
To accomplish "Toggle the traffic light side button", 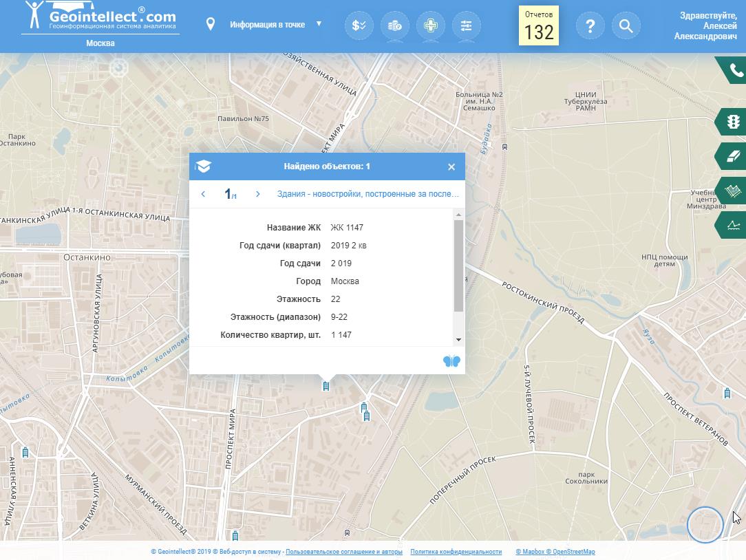I will (734, 122).
